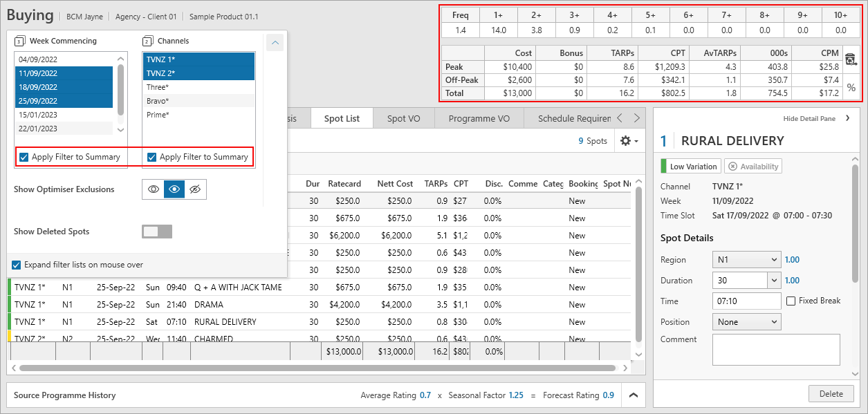
Task: Switch to the Spot VO tab
Action: pos(404,118)
